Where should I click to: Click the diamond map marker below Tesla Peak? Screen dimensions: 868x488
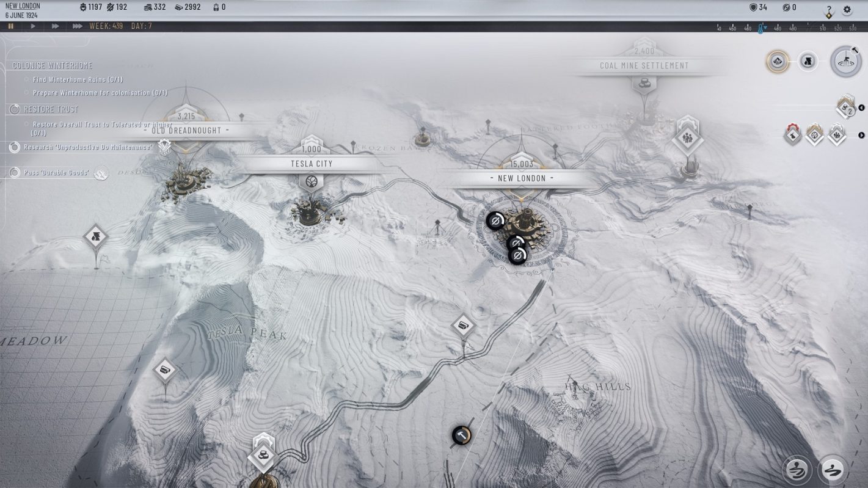coord(164,370)
